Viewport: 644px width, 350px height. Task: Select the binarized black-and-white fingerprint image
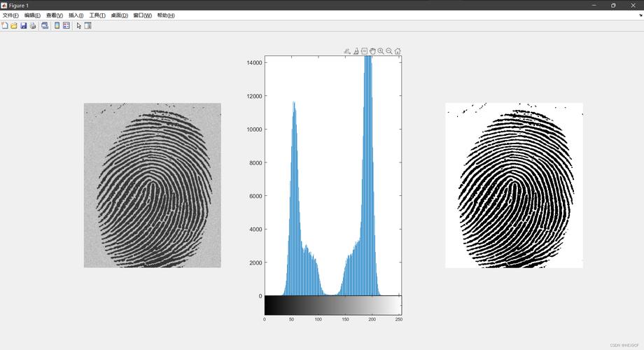point(514,185)
